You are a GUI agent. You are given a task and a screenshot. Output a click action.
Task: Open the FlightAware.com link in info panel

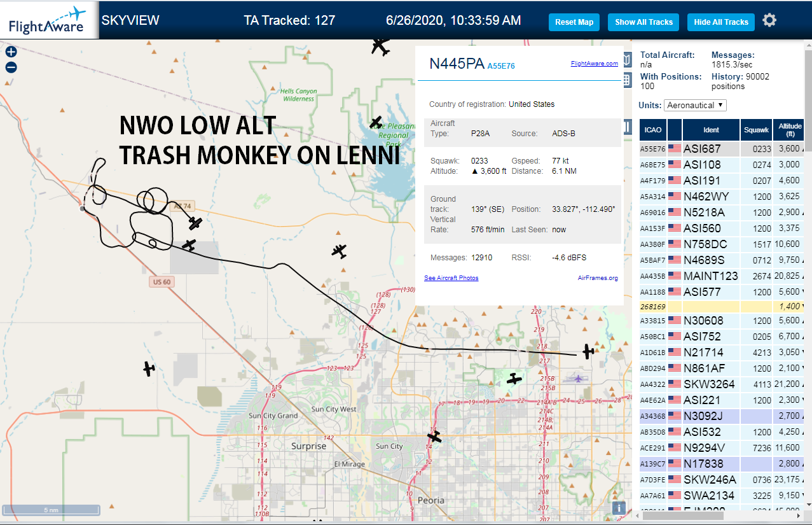pyautogui.click(x=595, y=64)
